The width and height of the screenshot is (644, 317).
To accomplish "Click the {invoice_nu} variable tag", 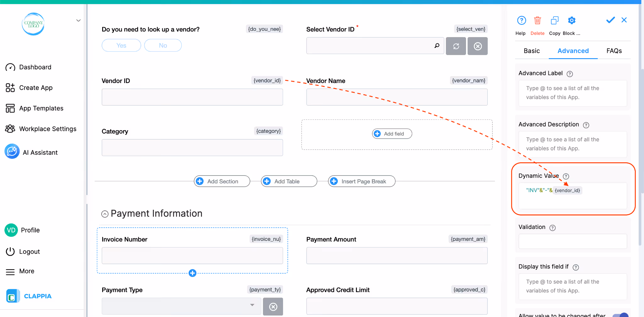I will (x=266, y=239).
